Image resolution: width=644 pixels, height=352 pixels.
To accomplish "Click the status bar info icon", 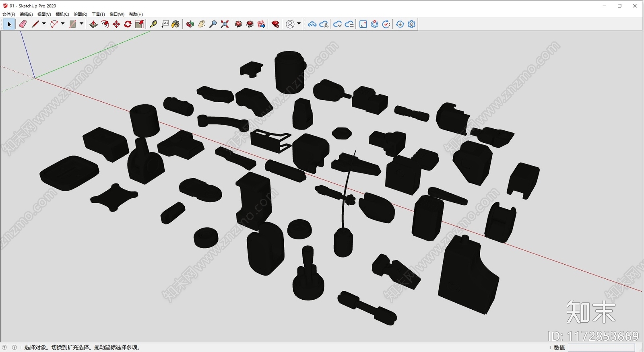I will point(14,347).
